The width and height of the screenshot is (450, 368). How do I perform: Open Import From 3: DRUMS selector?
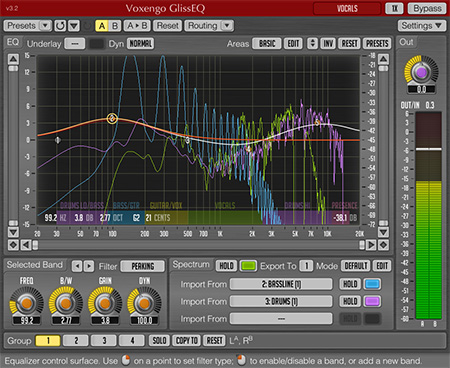point(281,301)
